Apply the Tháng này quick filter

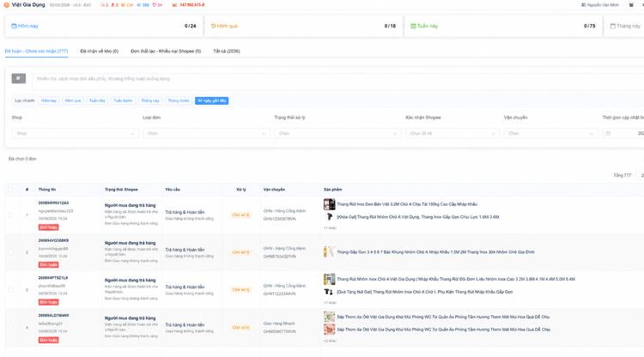tap(150, 100)
